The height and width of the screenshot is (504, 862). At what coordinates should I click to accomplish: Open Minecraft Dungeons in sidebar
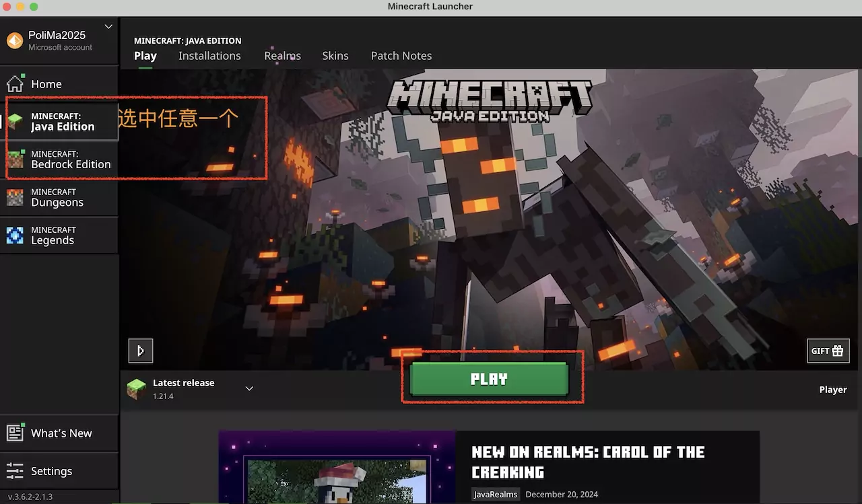pyautogui.click(x=59, y=197)
